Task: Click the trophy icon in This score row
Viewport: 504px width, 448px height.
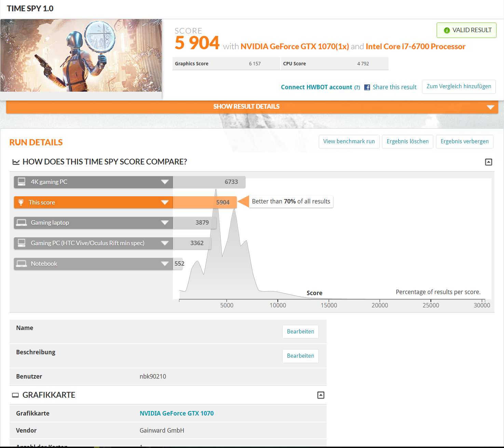Action: pos(21,202)
